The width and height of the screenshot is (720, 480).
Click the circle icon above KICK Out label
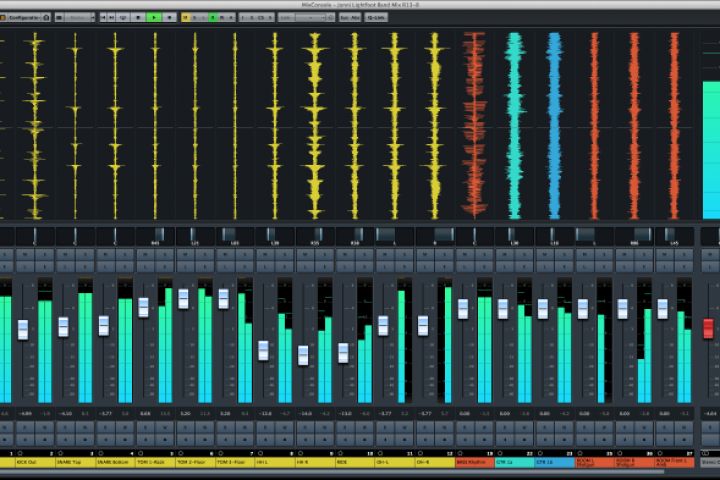pos(20,453)
